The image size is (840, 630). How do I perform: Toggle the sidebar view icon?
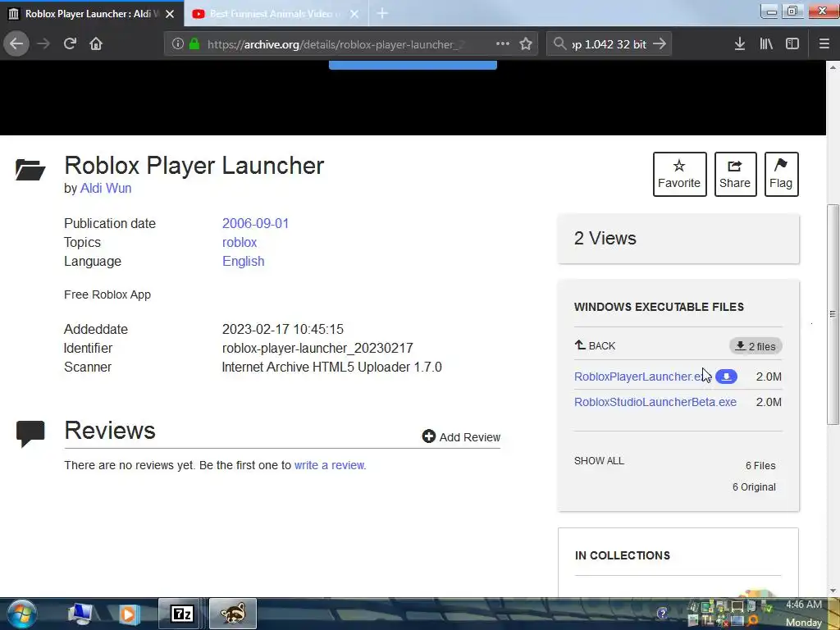pos(792,44)
